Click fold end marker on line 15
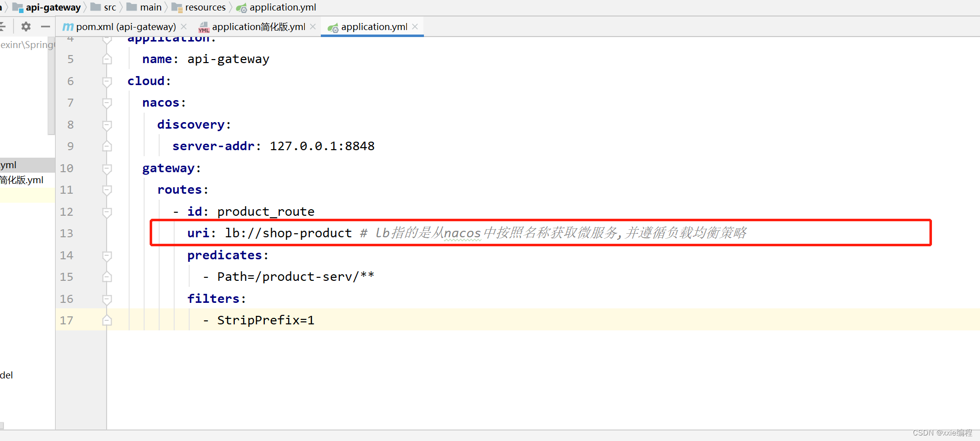The image size is (980, 441). (107, 277)
